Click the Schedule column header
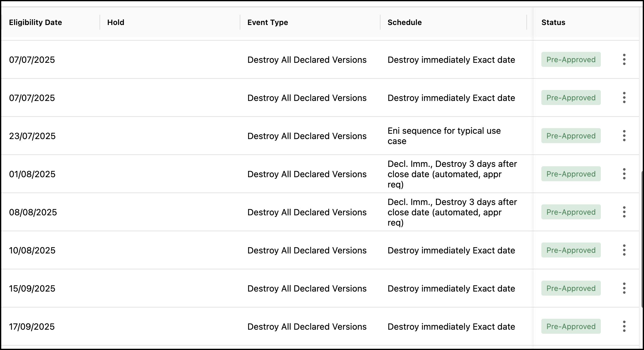 (404, 22)
